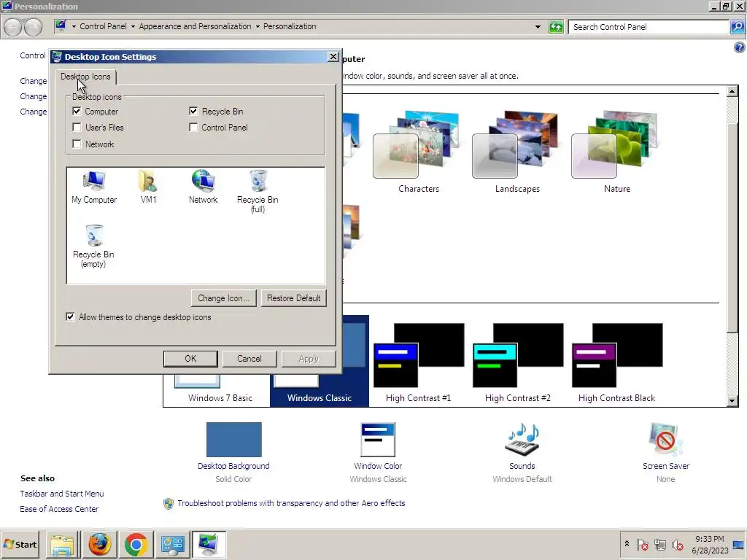Click the Forward navigation arrow
This screenshot has width=747, height=560.
33,27
